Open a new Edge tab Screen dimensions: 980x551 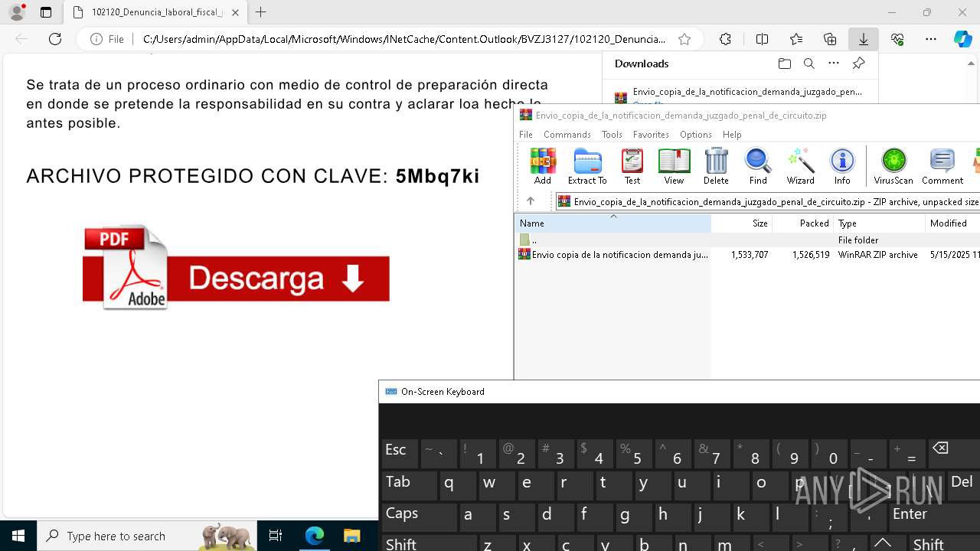[x=261, y=12]
